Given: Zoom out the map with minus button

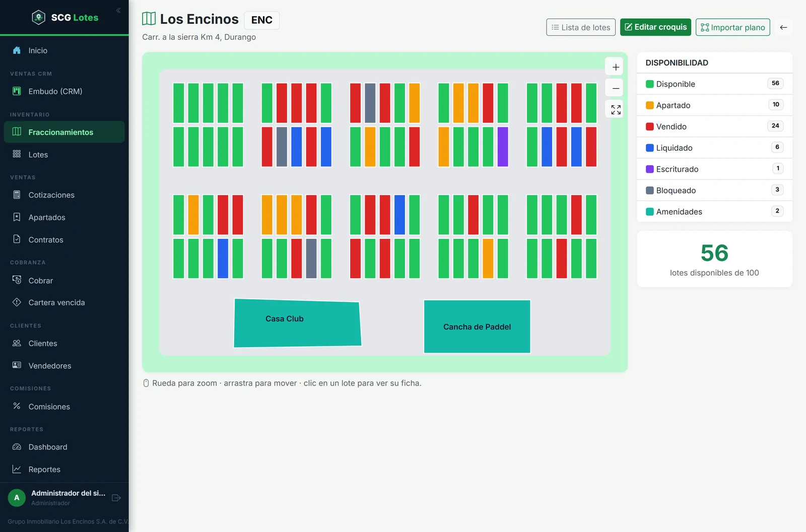Looking at the screenshot, I should (x=615, y=88).
